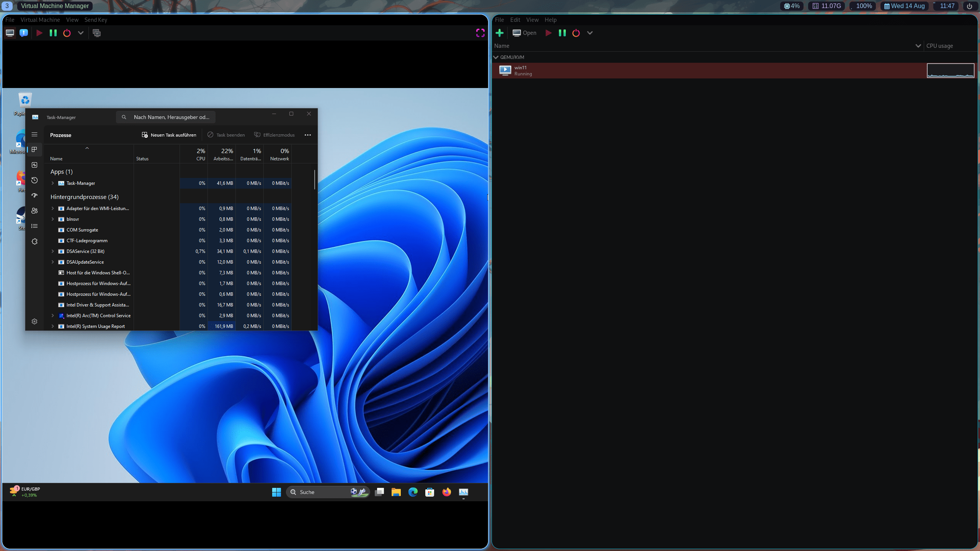The image size is (980, 551).
Task: Open Task Manager Performance page icon
Action: [x=34, y=165]
